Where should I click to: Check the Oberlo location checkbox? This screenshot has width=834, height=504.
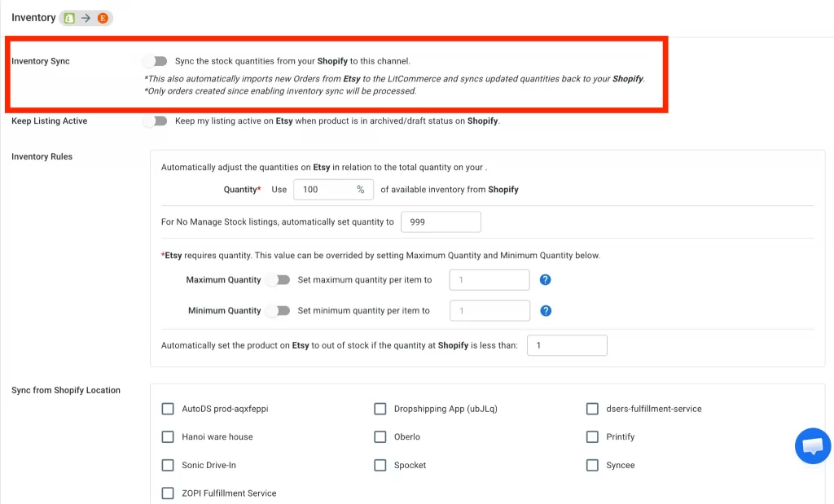380,437
